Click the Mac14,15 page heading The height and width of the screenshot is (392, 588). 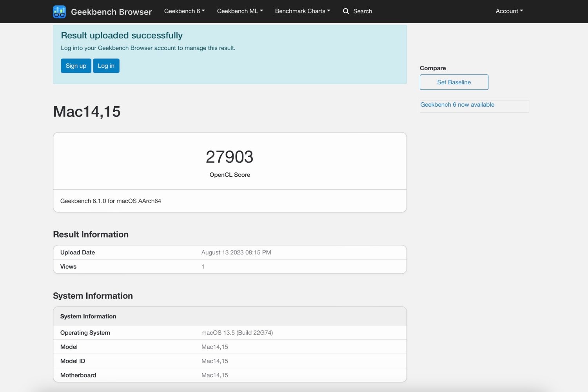(x=87, y=112)
